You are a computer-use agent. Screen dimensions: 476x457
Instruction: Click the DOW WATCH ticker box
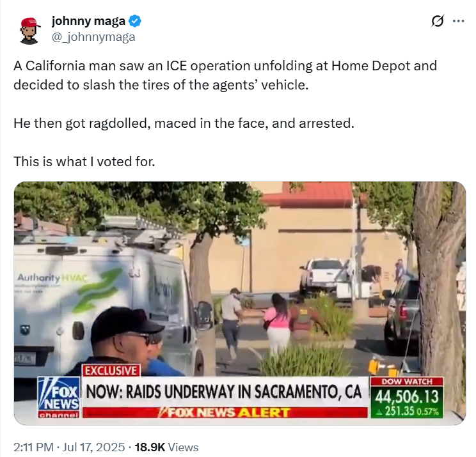(x=406, y=398)
